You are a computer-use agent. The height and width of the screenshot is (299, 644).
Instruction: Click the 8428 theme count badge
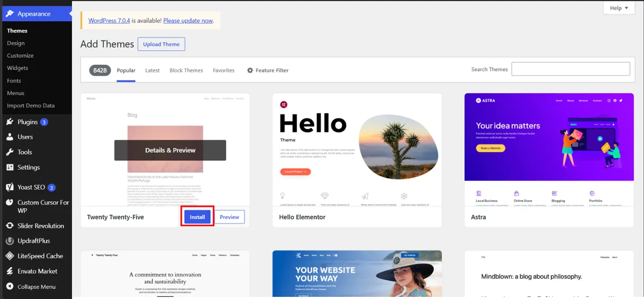(100, 70)
